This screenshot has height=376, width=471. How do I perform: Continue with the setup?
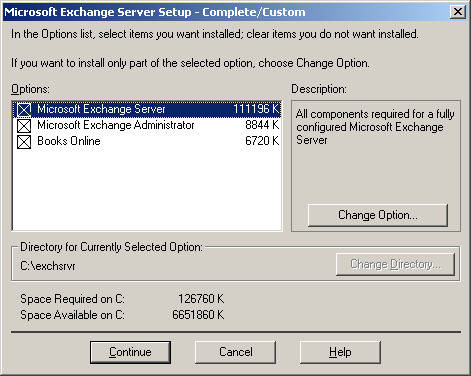[130, 352]
